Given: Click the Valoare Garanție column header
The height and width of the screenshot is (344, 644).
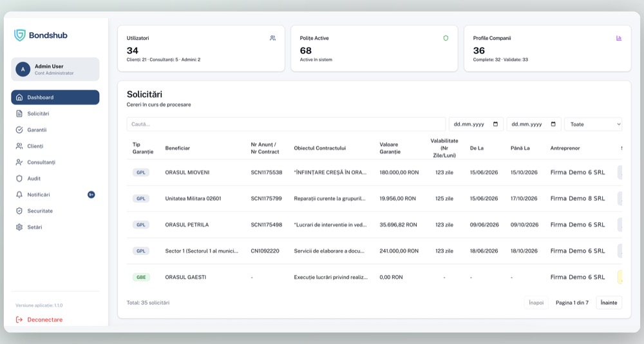Looking at the screenshot, I should (x=390, y=148).
